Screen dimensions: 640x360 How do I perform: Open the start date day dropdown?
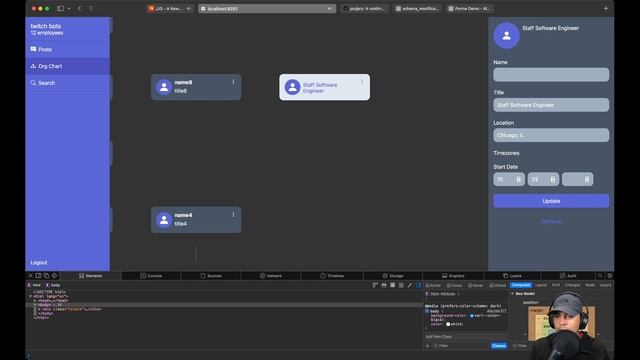click(x=543, y=179)
